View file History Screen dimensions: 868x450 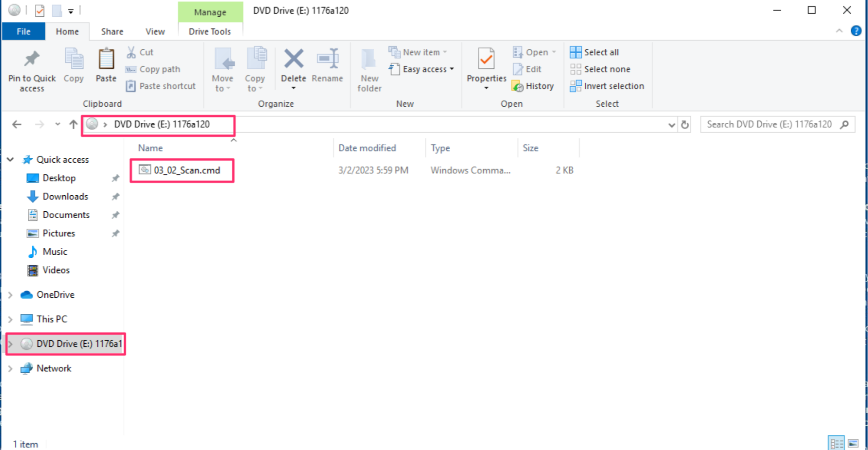(534, 86)
